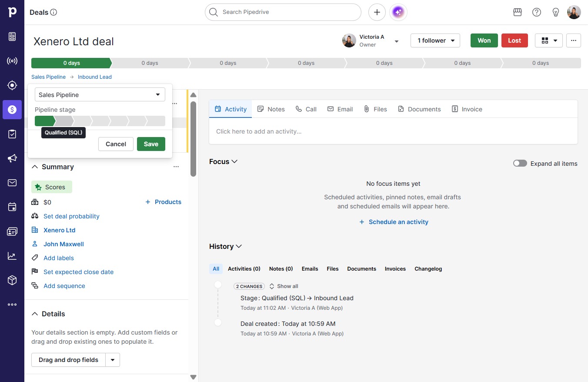Collapse the Details section
Viewport: 588px width, 382px height.
pyautogui.click(x=35, y=314)
